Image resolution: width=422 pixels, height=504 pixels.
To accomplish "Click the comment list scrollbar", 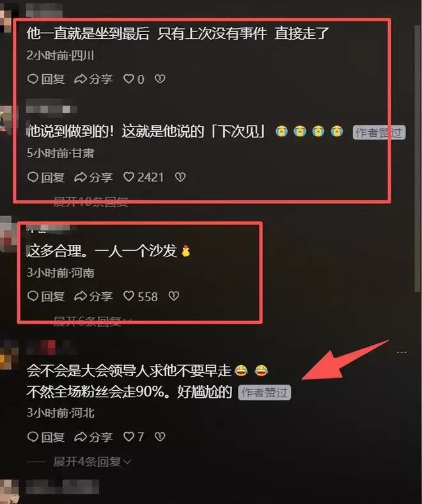I will coord(418,157).
